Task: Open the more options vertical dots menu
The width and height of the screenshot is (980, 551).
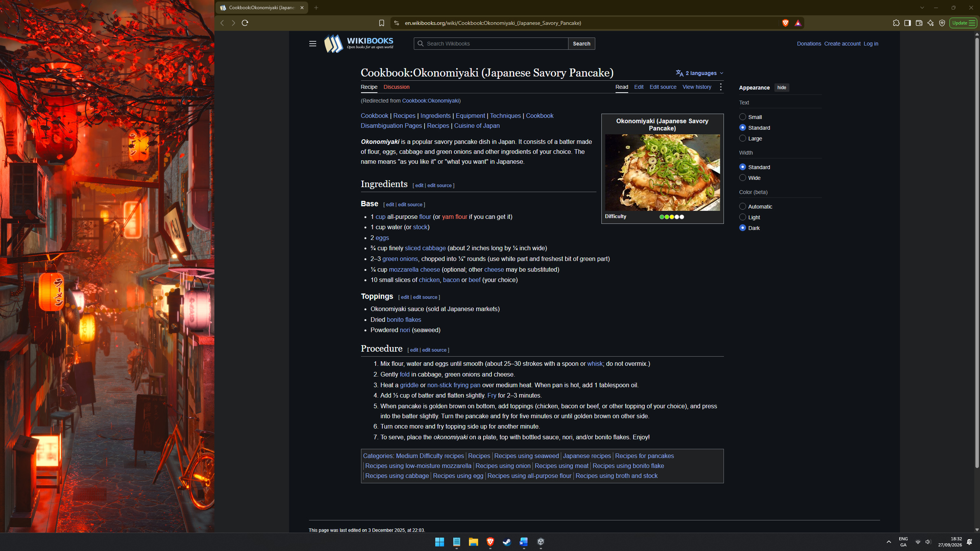Action: (720, 87)
